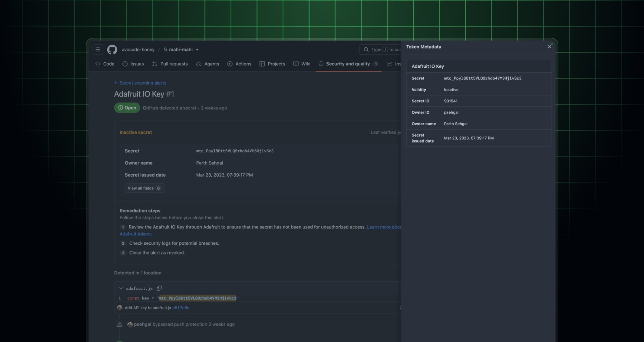Open the Security and quality tab
This screenshot has height=342, width=644.
click(349, 64)
